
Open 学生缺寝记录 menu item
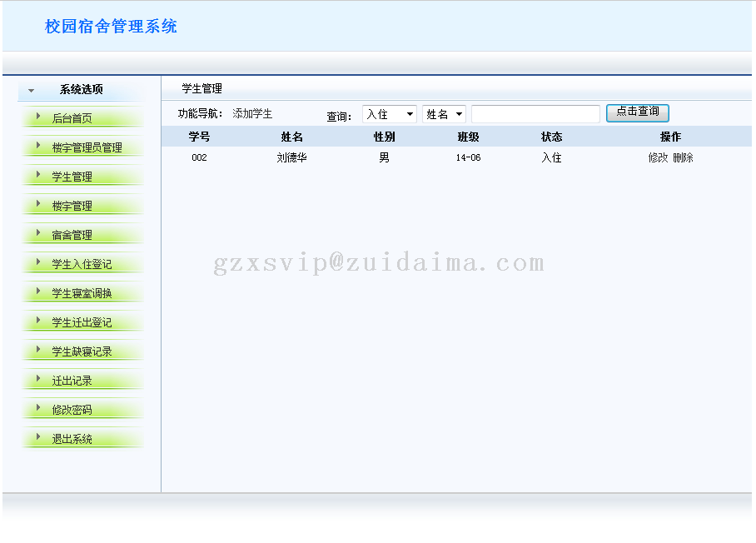tap(82, 351)
